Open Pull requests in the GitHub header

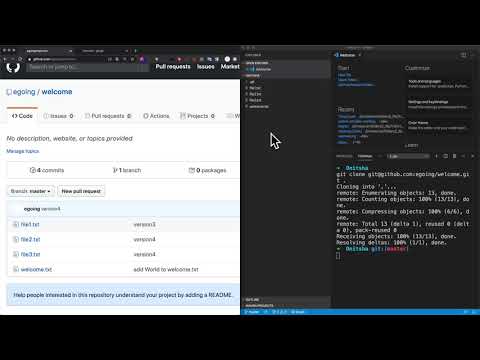173,67
